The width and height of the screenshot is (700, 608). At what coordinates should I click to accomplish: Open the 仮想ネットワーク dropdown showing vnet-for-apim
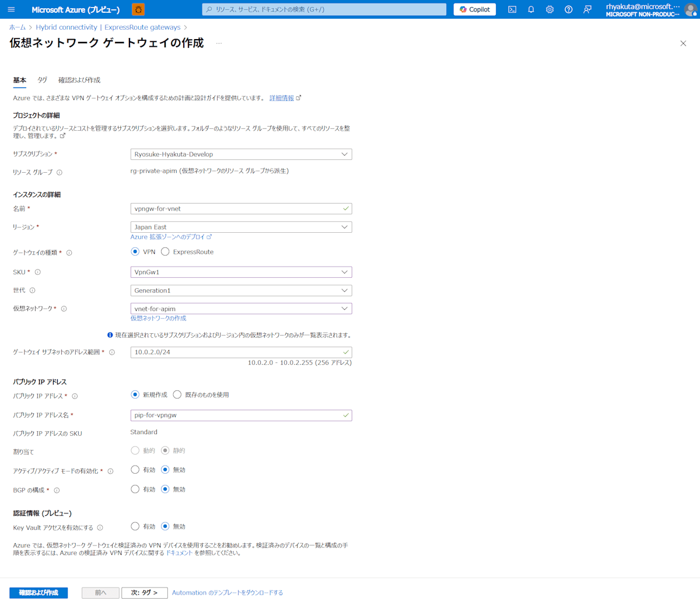click(x=241, y=309)
